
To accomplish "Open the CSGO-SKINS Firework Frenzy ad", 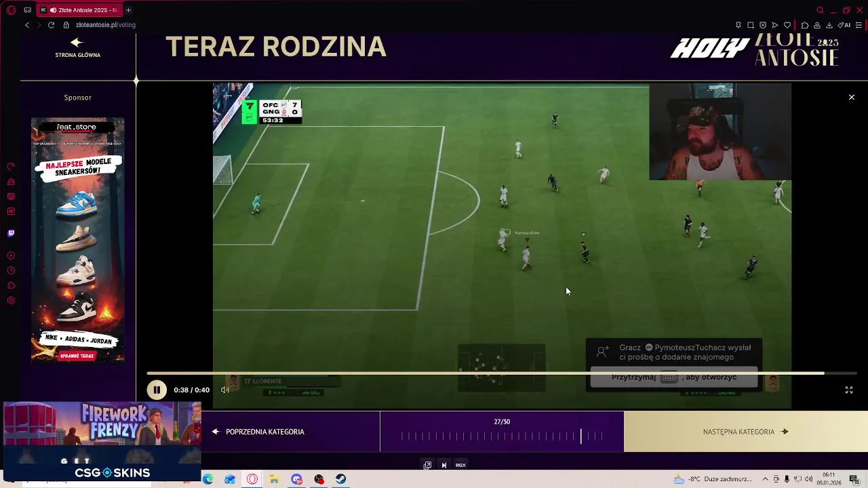I will tap(102, 441).
